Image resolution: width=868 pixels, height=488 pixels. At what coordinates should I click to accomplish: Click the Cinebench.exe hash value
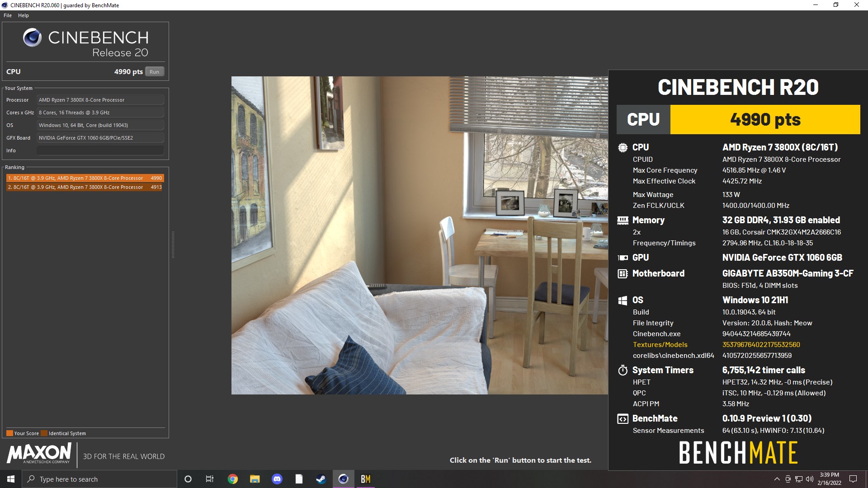pos(756,334)
